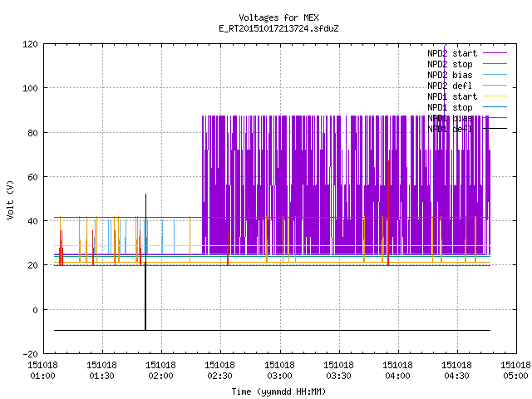The height and width of the screenshot is (399, 532).
Task: Click the NPD2 start purple legend line
Action: click(495, 53)
